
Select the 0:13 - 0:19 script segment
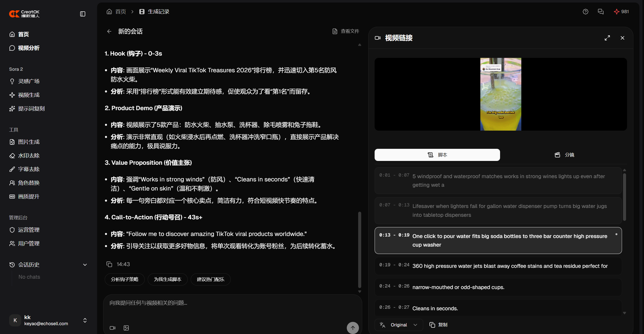pyautogui.click(x=498, y=241)
